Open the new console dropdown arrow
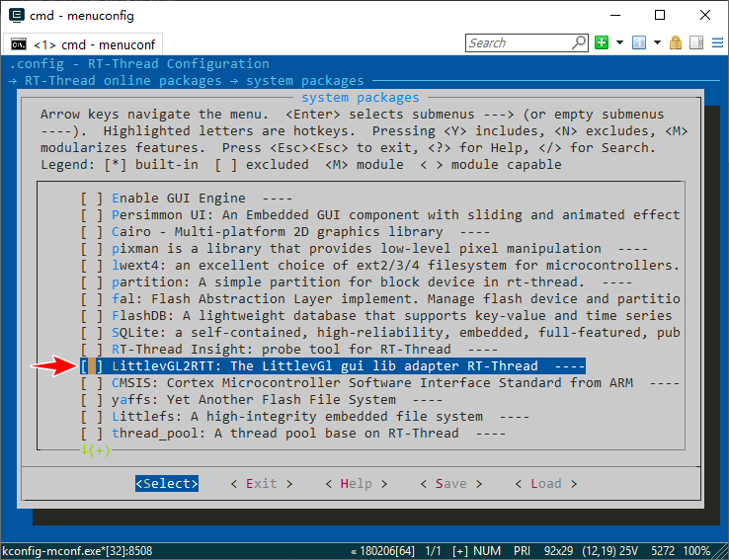Viewport: 729px width, 560px height. (619, 42)
